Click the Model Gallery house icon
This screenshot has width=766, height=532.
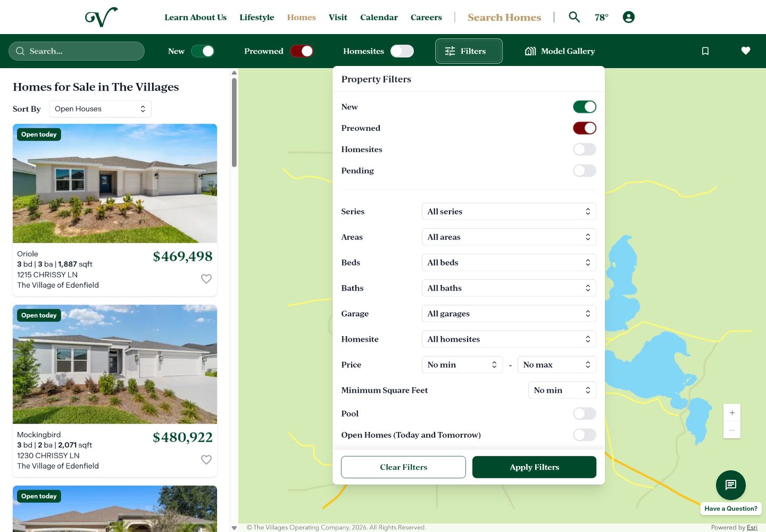pyautogui.click(x=530, y=51)
